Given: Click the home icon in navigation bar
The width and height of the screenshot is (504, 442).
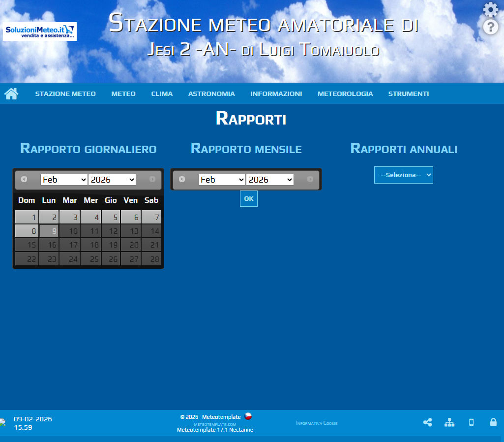Looking at the screenshot, I should pos(11,94).
